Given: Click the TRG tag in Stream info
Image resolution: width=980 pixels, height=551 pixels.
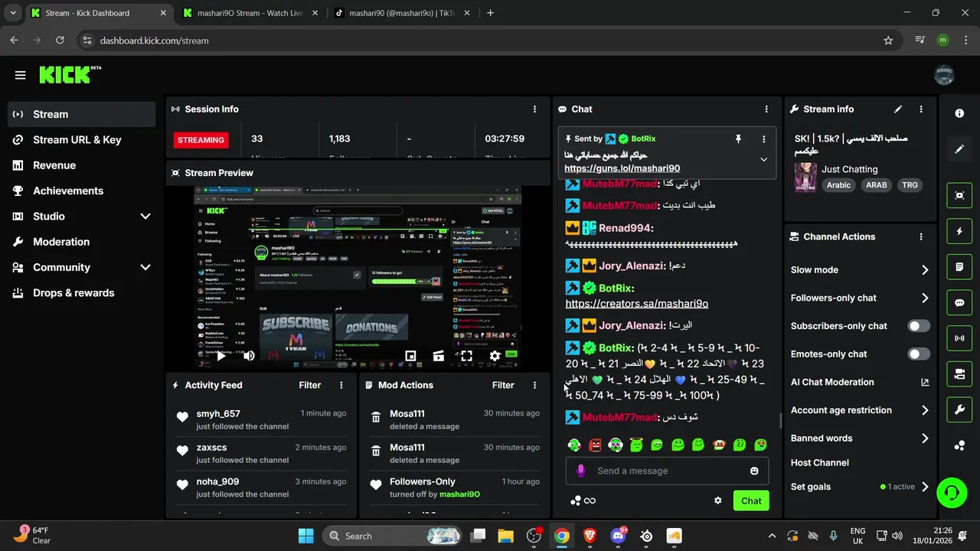Looking at the screenshot, I should tap(910, 185).
